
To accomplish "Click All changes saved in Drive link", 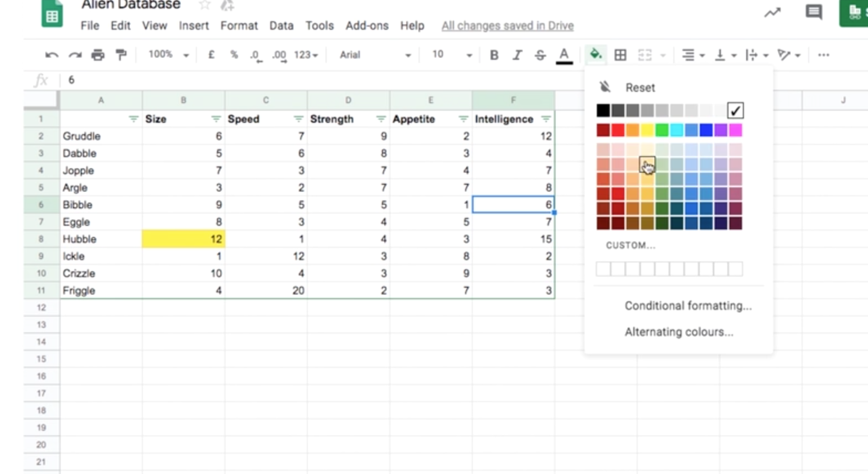I will (x=507, y=25).
